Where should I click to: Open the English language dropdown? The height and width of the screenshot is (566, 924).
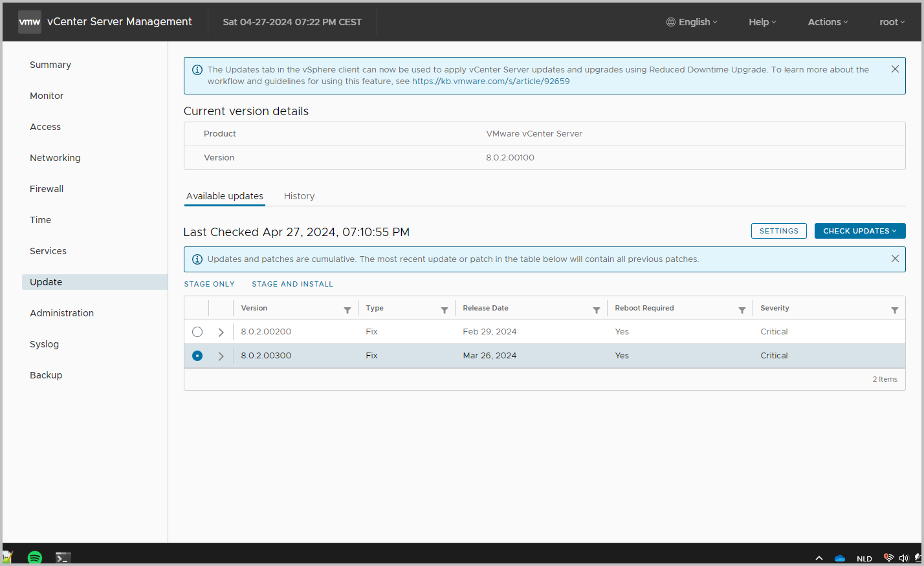tap(692, 22)
